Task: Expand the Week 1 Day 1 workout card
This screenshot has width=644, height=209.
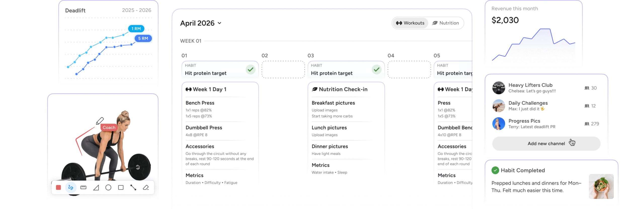Action: coord(209,89)
